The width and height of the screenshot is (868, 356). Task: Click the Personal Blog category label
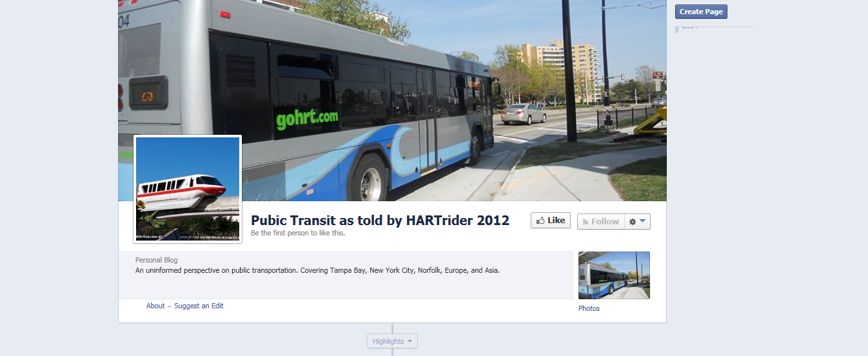coord(157,260)
